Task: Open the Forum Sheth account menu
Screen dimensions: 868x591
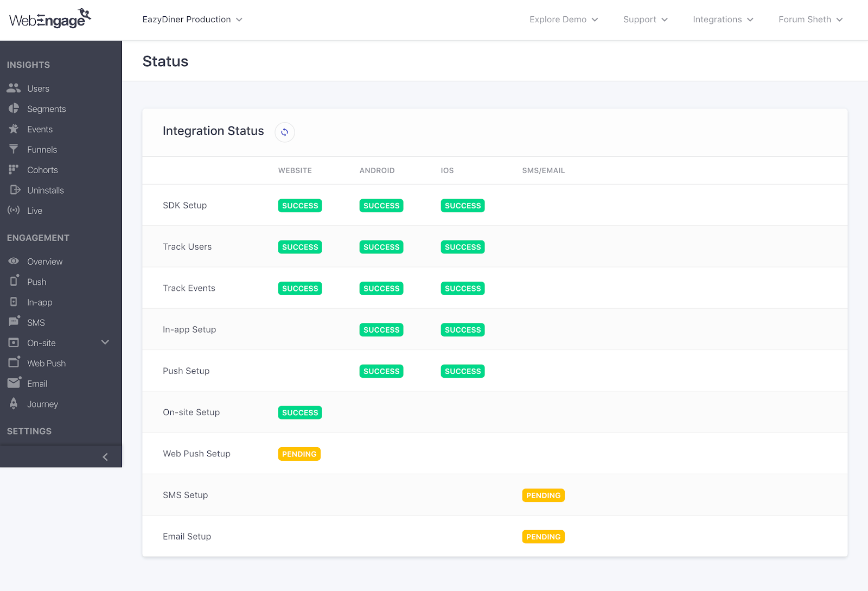Action: pyautogui.click(x=810, y=19)
